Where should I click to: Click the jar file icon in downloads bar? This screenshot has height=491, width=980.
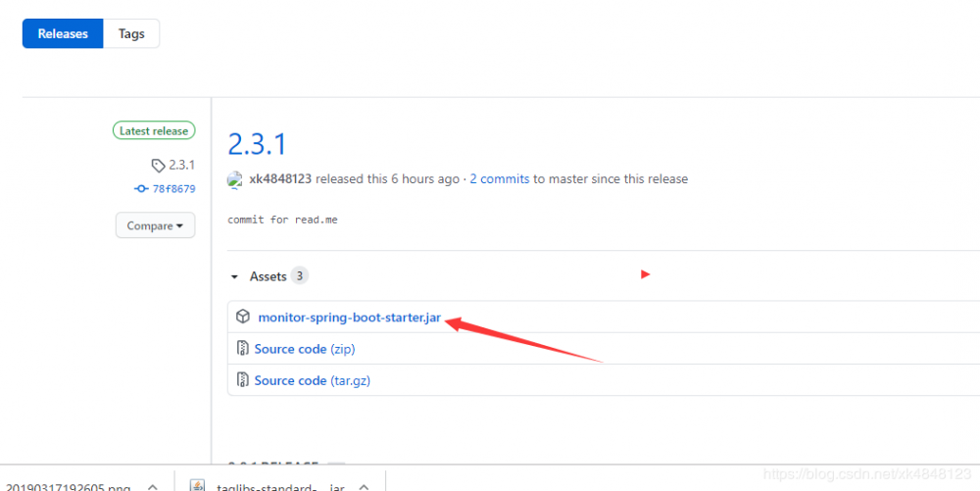click(198, 486)
